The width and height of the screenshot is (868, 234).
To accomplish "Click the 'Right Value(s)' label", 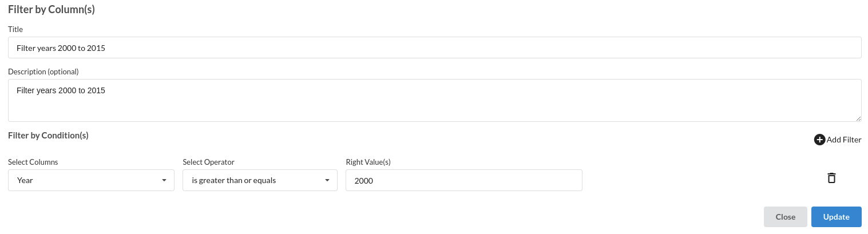I will tap(368, 162).
